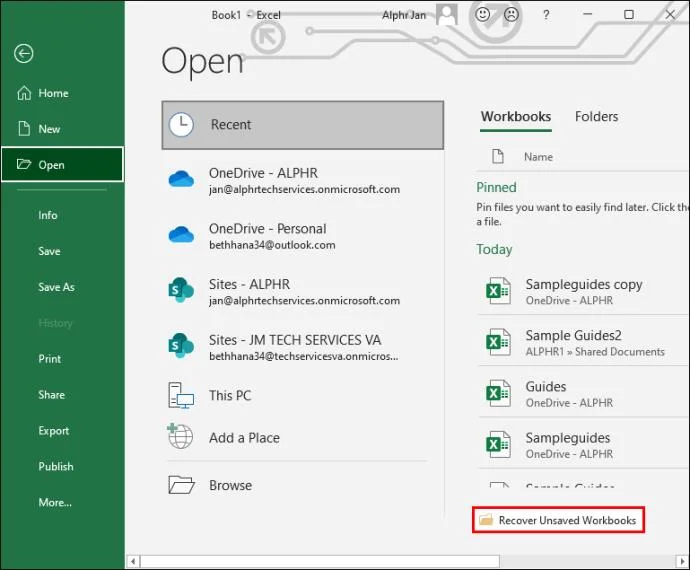This screenshot has height=570, width=690.
Task: Click the back arrow circle icon
Action: coord(23,54)
